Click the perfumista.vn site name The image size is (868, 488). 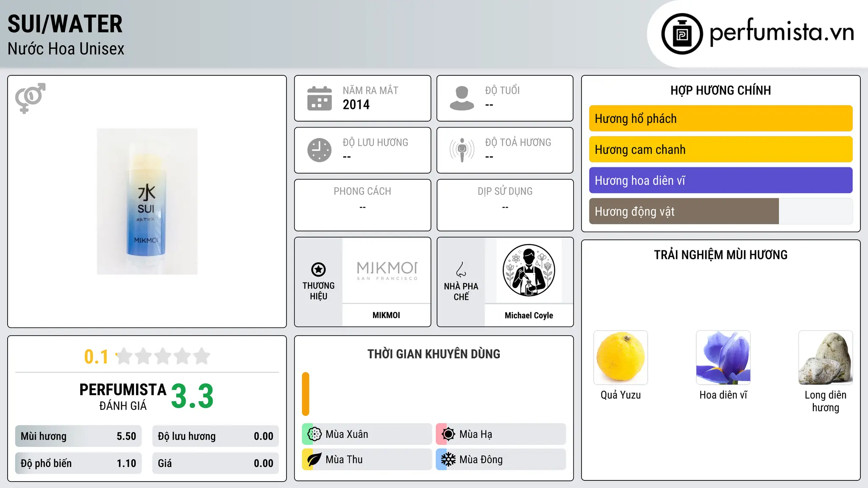coord(782,33)
